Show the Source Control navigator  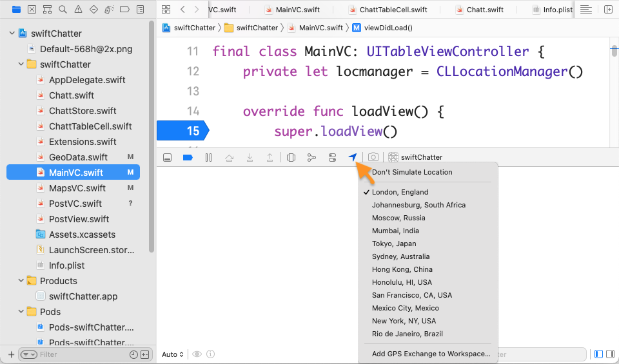[32, 10]
